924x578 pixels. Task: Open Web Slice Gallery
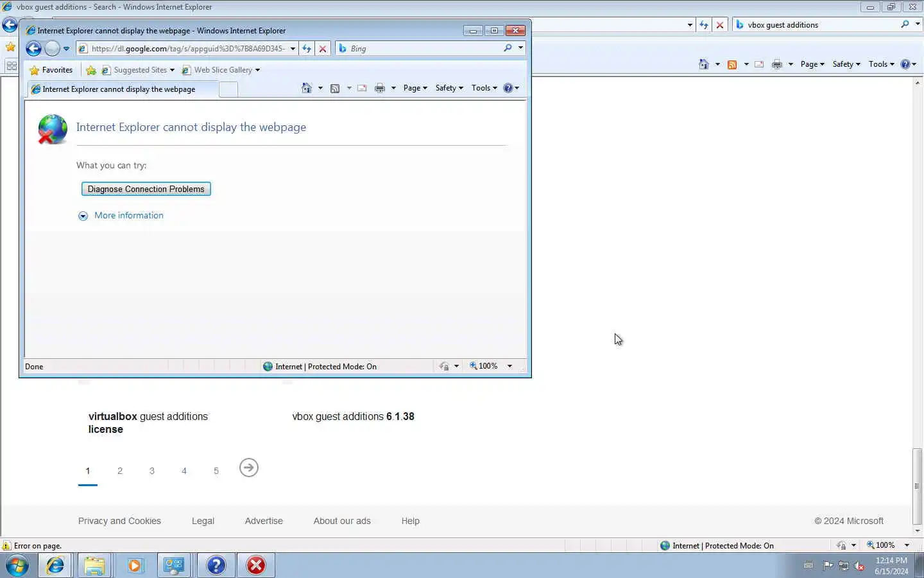point(221,70)
